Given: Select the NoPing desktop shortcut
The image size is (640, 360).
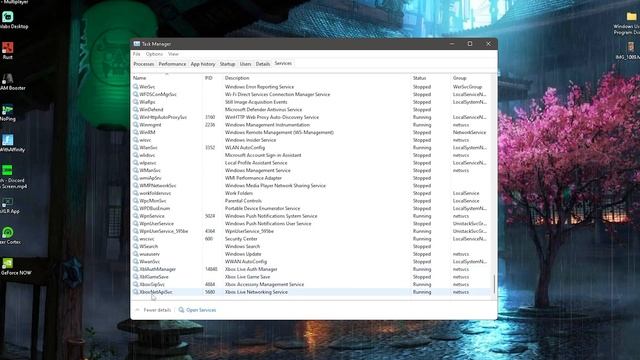Looking at the screenshot, I should coord(8,113).
